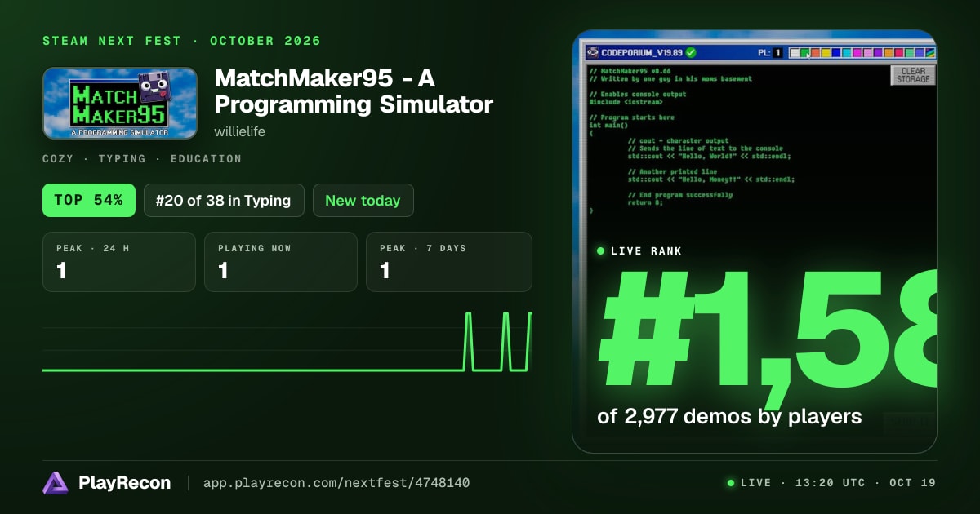Image resolution: width=980 pixels, height=514 pixels.
Task: Click the STEAM NEXT FEST · OCTOBER 2026 header
Action: click(181, 41)
